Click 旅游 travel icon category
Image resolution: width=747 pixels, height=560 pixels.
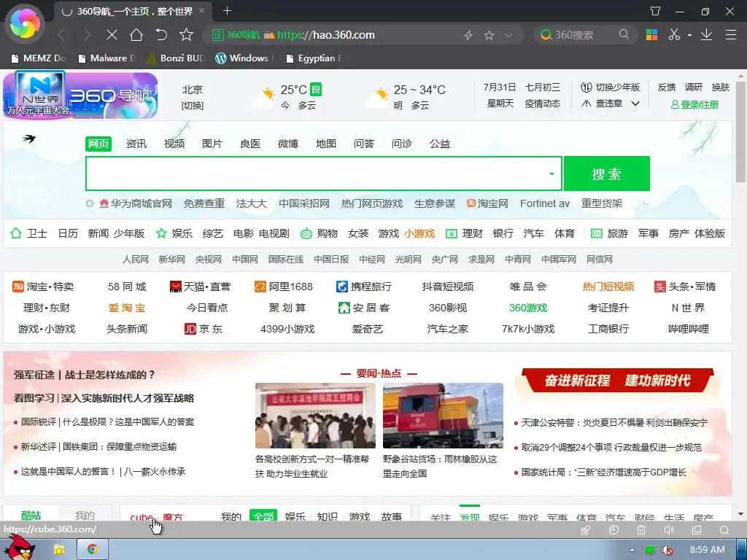click(x=609, y=233)
